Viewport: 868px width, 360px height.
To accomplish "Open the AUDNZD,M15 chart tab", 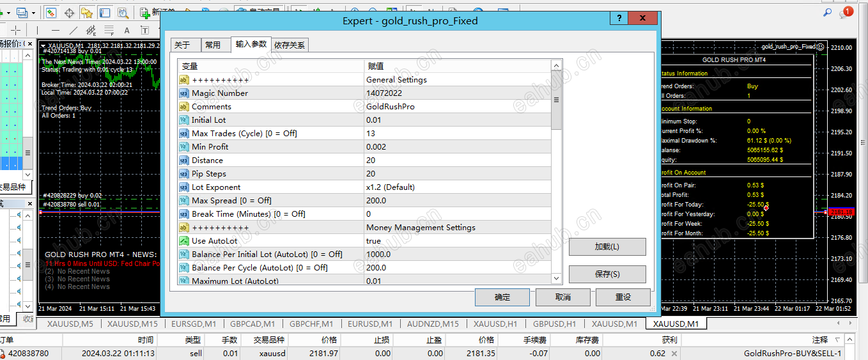I will click(433, 324).
